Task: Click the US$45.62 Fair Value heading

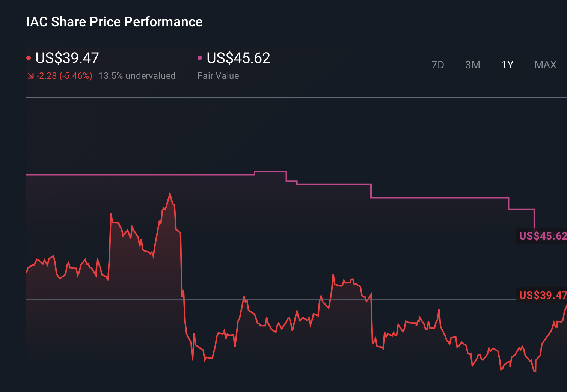Action: point(238,58)
